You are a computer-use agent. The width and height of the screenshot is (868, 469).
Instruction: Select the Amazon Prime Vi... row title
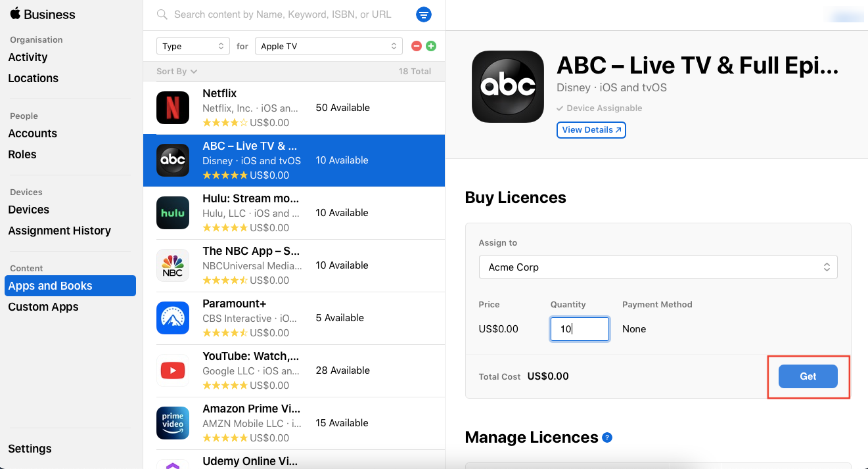point(251,409)
